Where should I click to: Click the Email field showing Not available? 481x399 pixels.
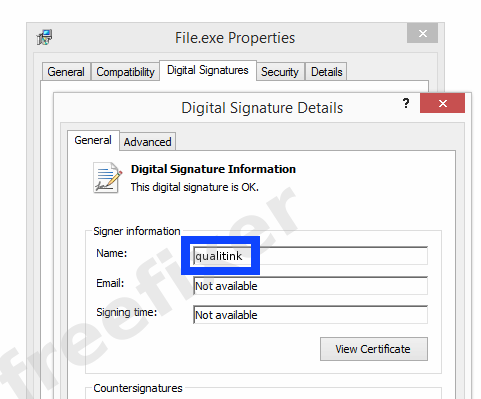[310, 286]
